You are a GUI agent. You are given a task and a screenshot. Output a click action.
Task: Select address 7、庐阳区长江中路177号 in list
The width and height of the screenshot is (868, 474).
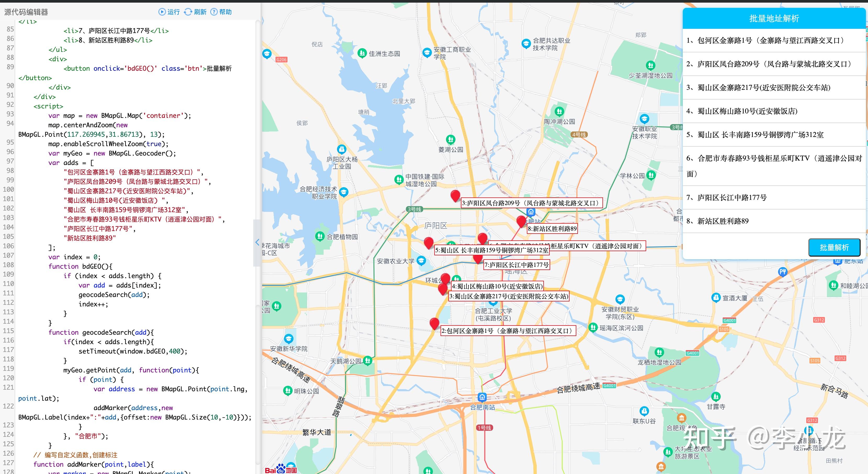pos(774,198)
